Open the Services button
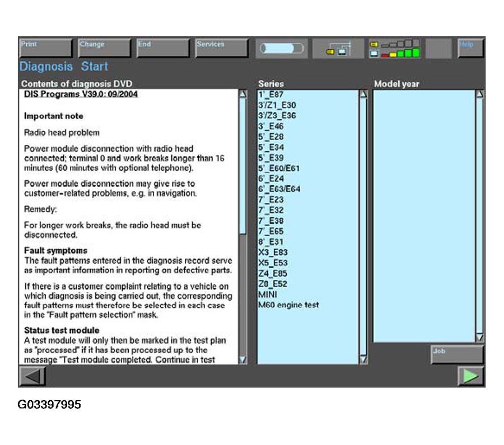 coord(221,48)
